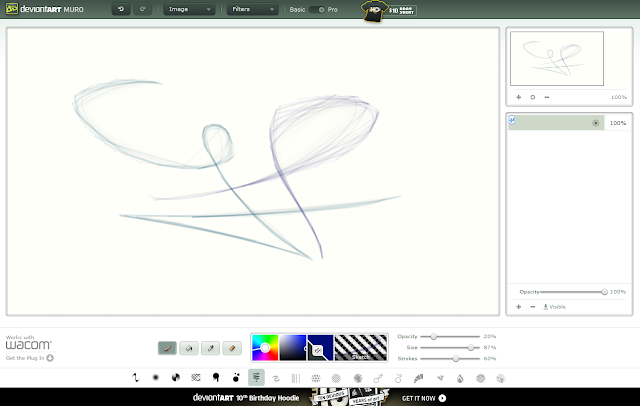Image resolution: width=640 pixels, height=406 pixels.
Task: Choose the water drop brush icon
Action: [460, 378]
